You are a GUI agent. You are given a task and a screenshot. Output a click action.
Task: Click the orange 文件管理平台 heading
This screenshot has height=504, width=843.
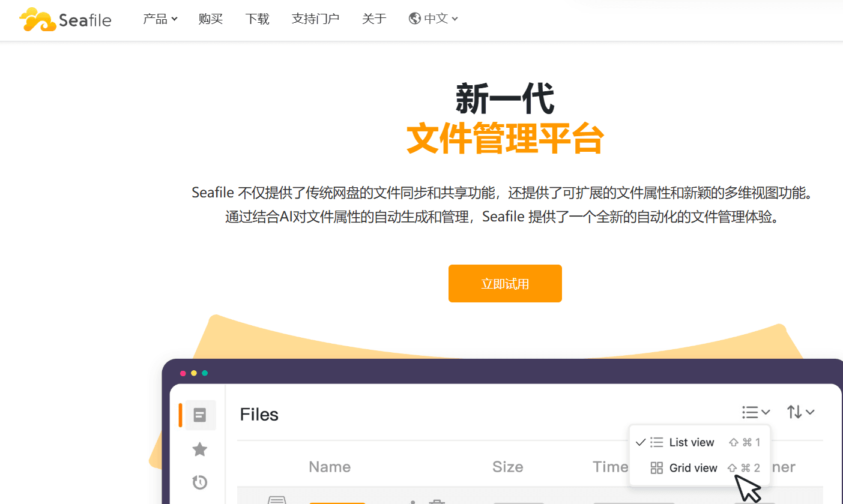[x=505, y=139]
